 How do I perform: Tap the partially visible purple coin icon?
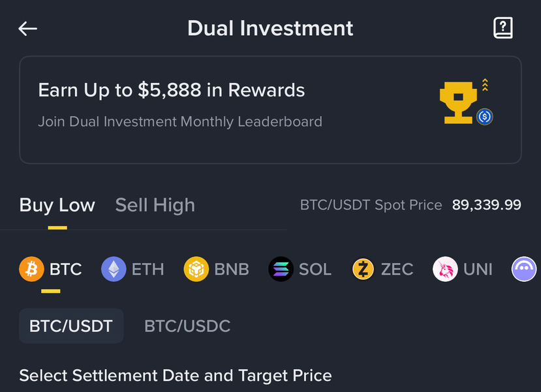pyautogui.click(x=524, y=269)
